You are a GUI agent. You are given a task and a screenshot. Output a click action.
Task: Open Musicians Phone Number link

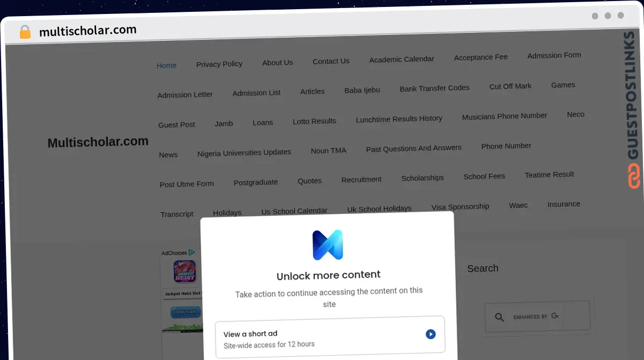504,116
